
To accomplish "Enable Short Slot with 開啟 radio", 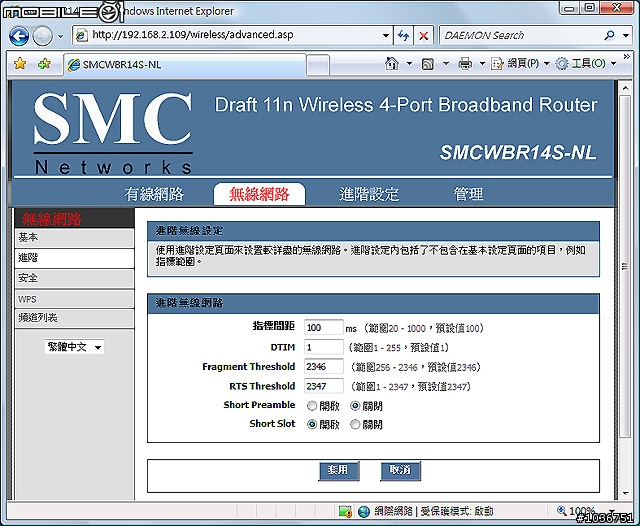I will coord(312,424).
